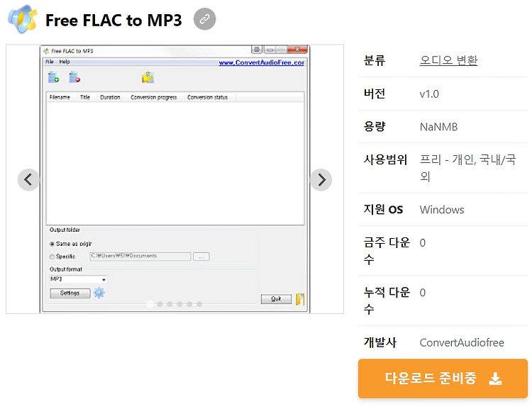
Task: Click the 용량 label
Action: pyautogui.click(x=375, y=126)
